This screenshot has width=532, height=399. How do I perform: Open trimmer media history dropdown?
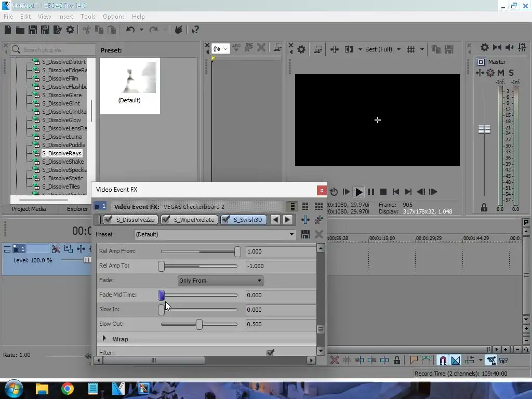click(221, 49)
